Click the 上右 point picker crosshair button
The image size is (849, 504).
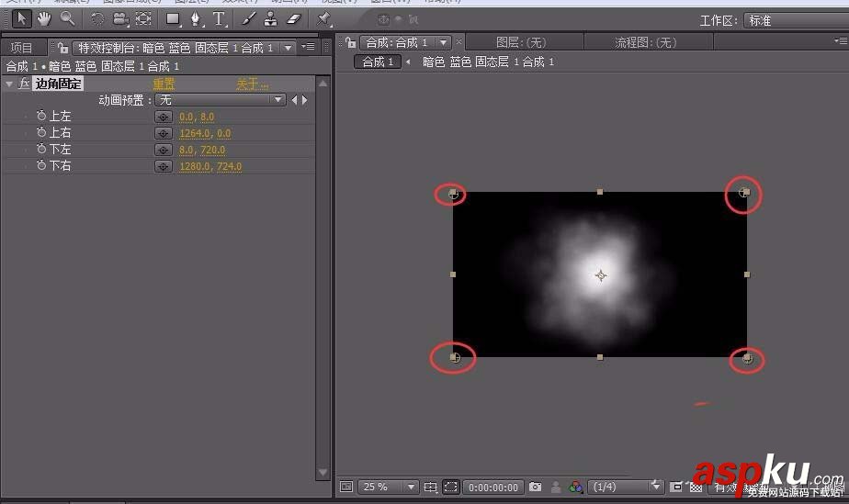(163, 133)
